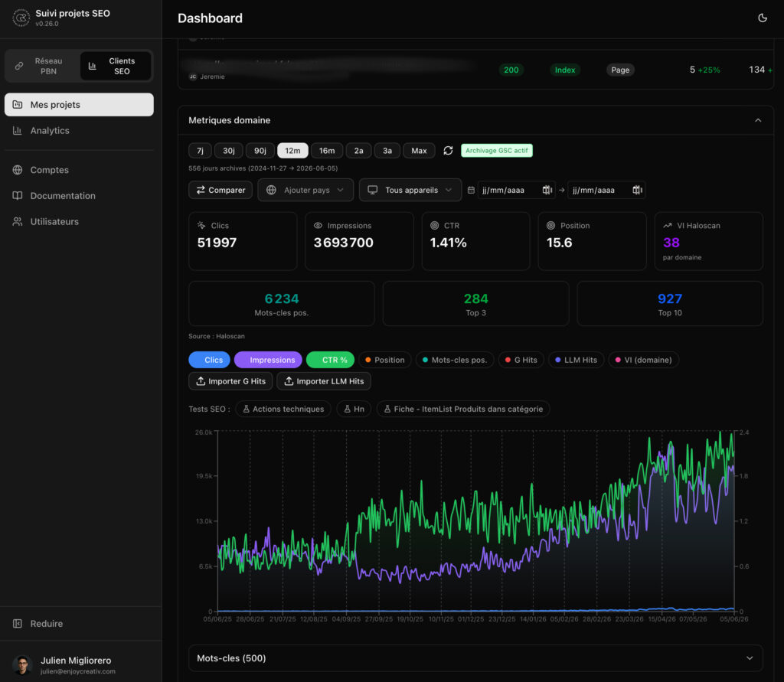Open the calendar picker in start date field
Image resolution: width=784 pixels, height=682 pixels.
click(547, 190)
